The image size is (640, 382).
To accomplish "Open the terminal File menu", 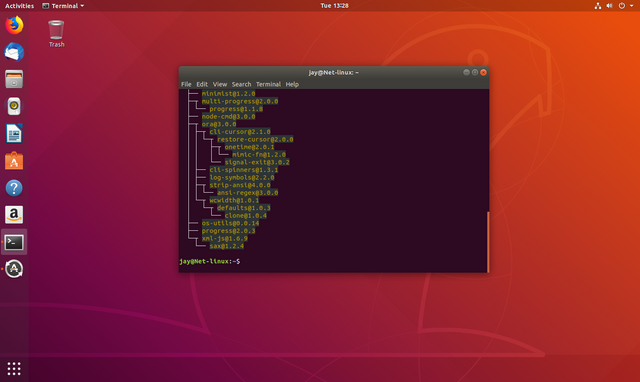I will [186, 84].
